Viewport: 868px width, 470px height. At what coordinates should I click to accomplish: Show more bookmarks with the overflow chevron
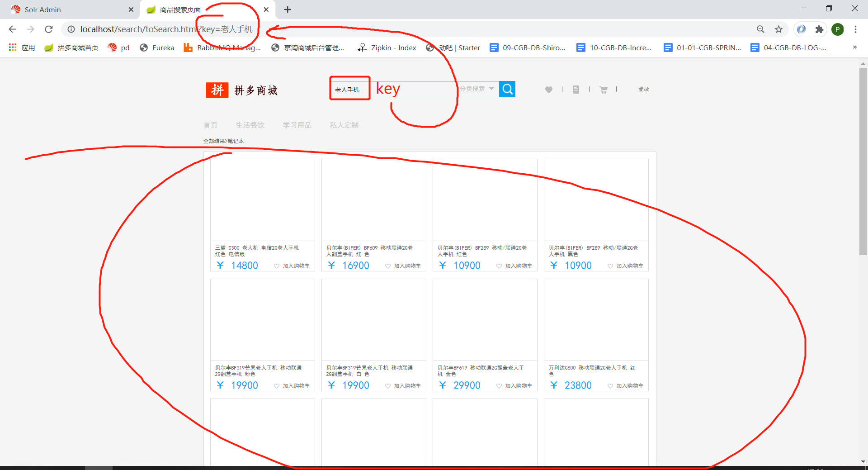click(854, 47)
